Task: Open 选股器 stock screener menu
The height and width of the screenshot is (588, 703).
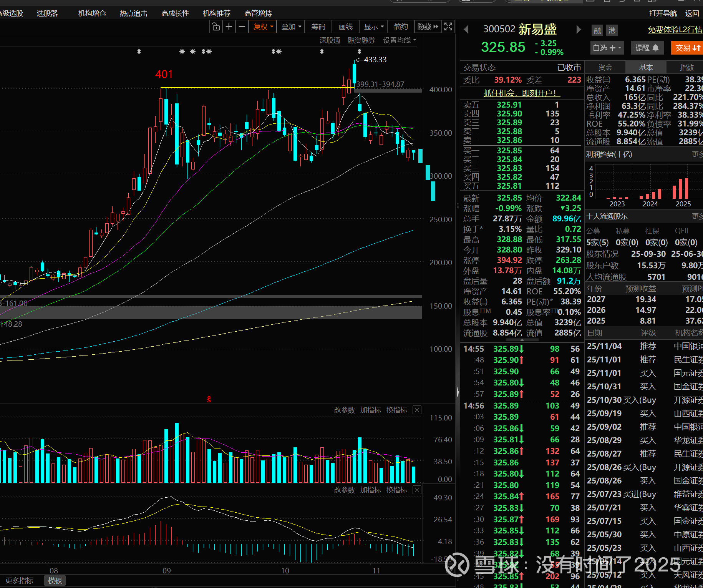Action: click(x=47, y=13)
